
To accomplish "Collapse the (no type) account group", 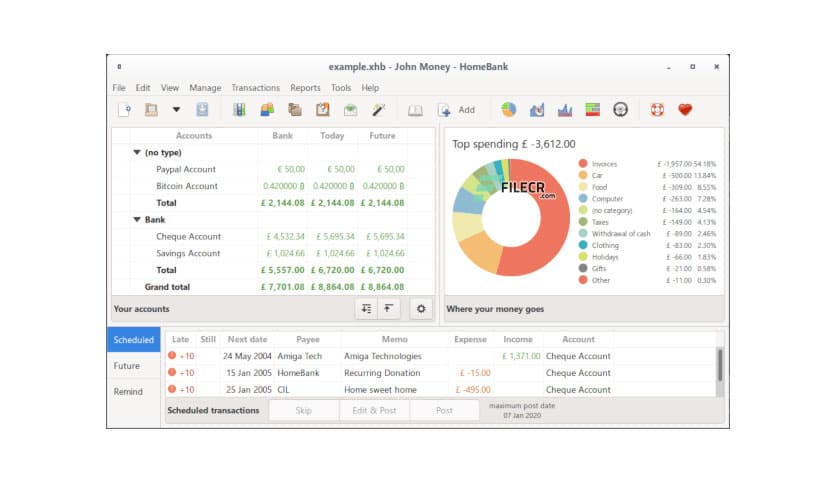I will tap(136, 152).
